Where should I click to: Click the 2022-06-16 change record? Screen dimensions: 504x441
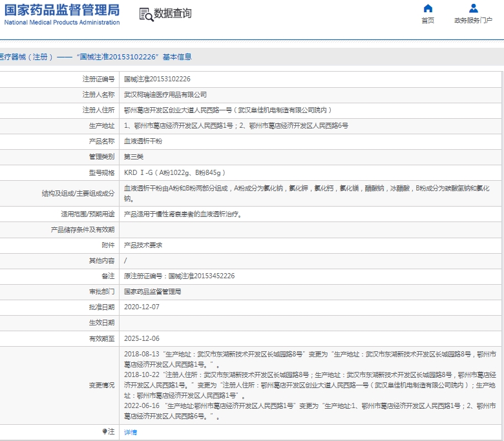[310, 411]
